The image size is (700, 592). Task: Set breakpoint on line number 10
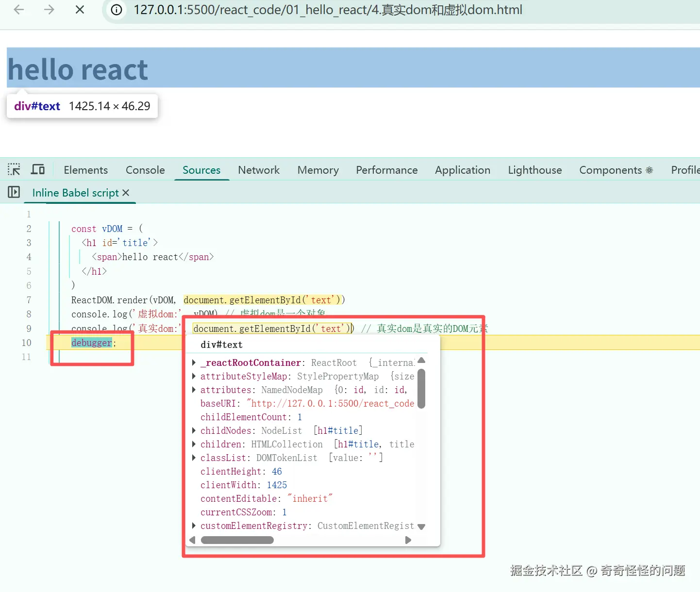26,343
